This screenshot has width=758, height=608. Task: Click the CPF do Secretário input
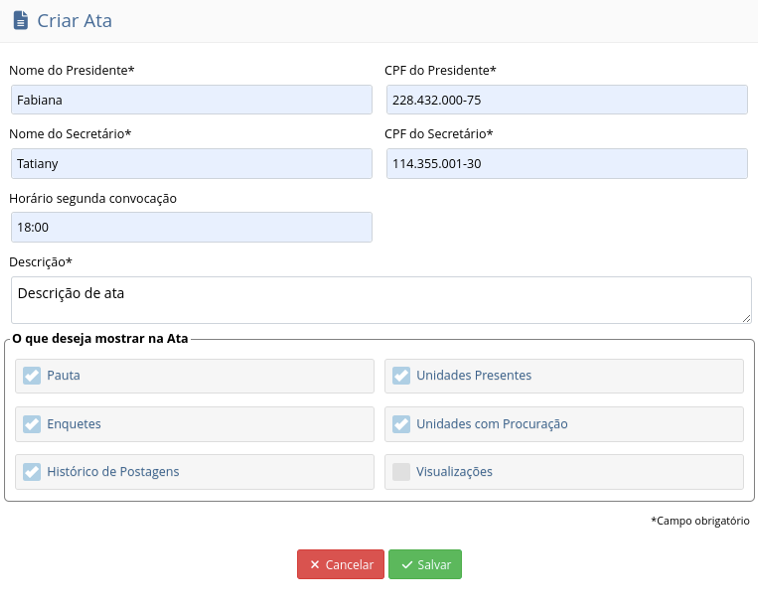pyautogui.click(x=566, y=164)
